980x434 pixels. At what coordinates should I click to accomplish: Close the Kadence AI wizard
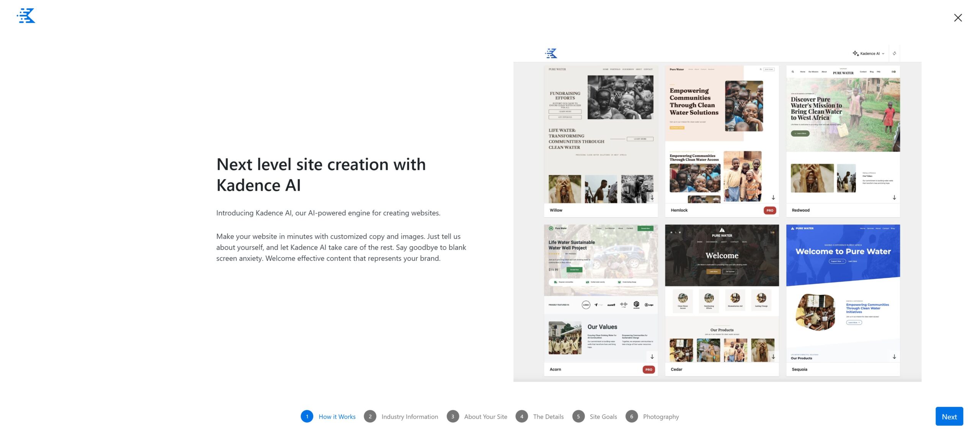click(x=958, y=18)
